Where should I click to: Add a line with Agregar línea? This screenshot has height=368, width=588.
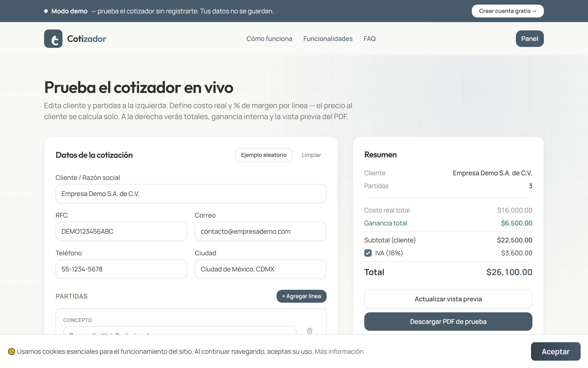point(301,296)
